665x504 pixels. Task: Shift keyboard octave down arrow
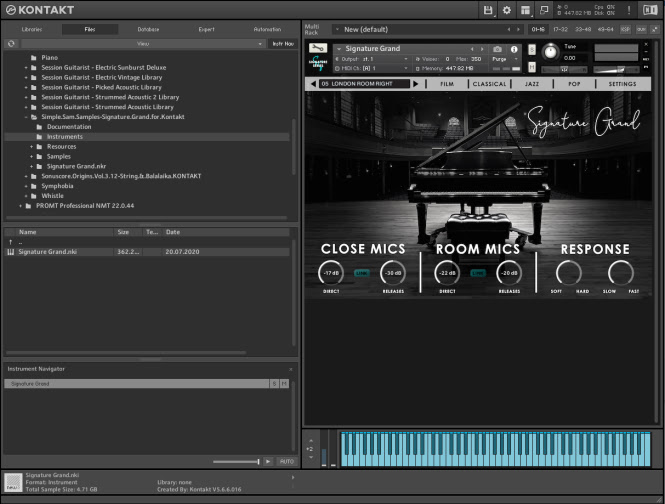[311, 457]
